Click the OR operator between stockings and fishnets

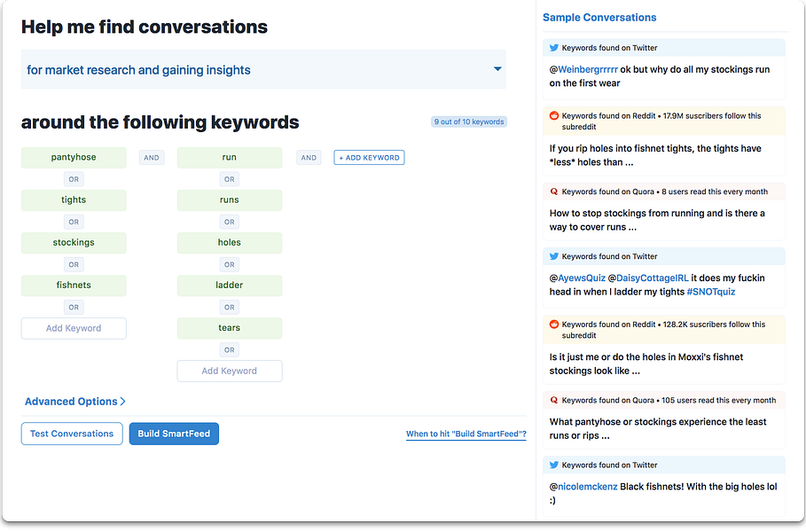tap(74, 265)
